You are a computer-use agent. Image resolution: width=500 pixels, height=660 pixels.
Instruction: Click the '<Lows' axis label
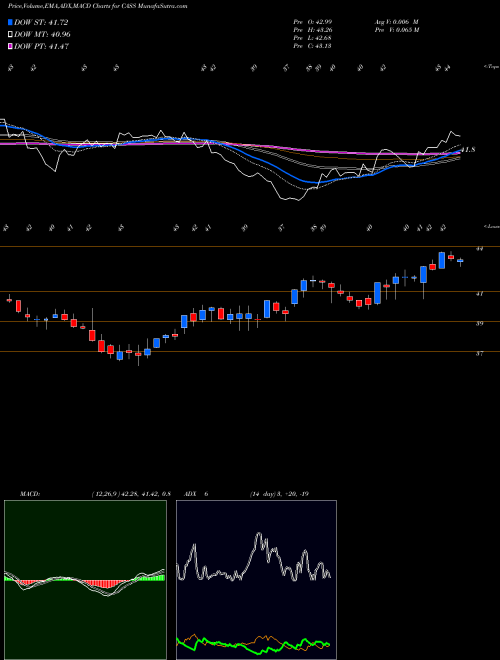491,226
